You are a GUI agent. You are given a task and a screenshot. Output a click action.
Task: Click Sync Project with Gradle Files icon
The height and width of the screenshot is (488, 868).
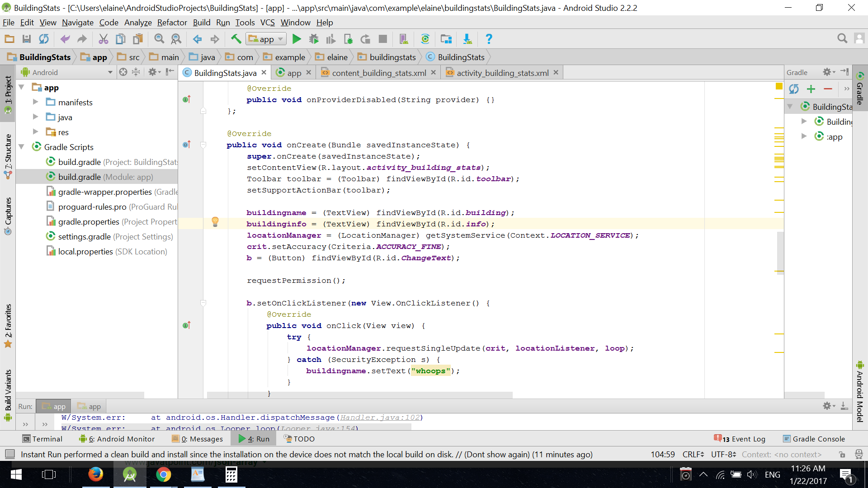coord(425,39)
